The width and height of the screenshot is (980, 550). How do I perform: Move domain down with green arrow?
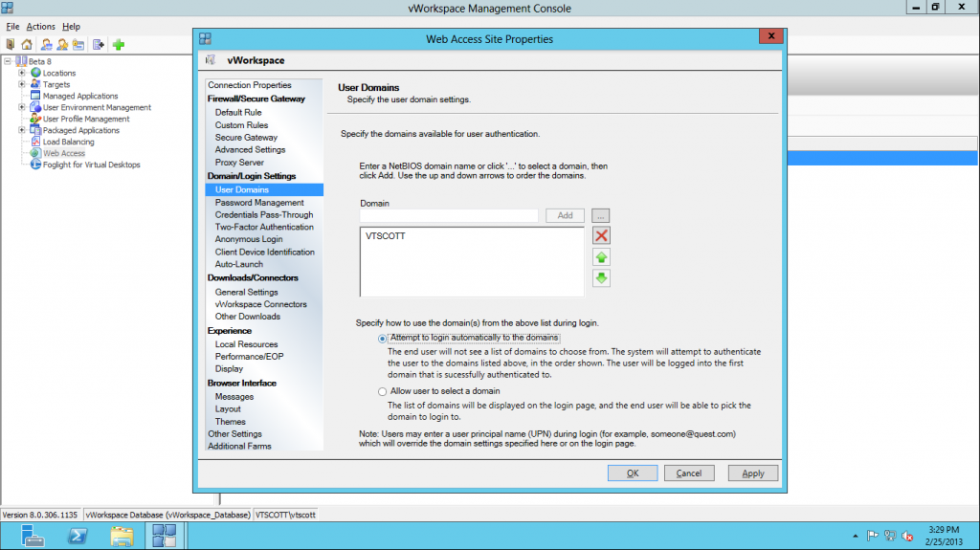pyautogui.click(x=601, y=278)
